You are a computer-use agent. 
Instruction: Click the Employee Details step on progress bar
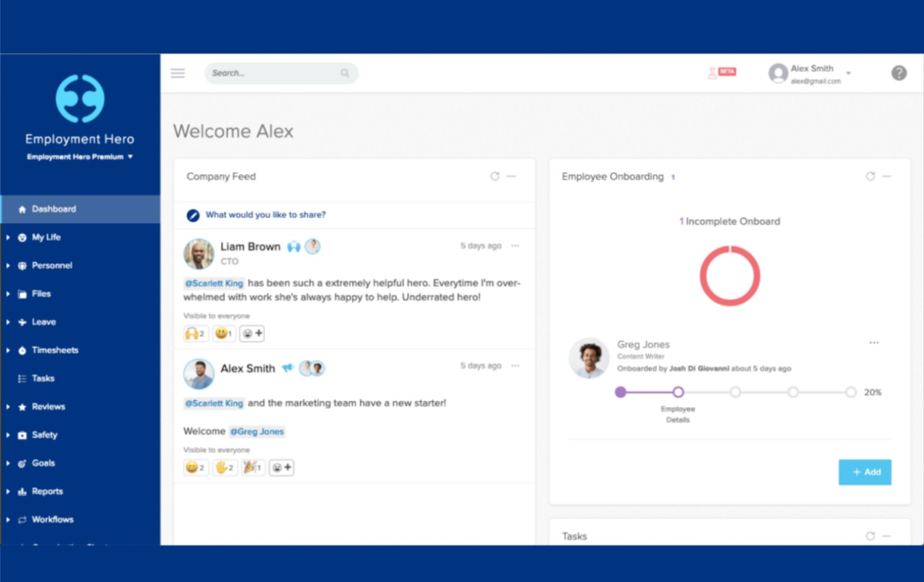point(678,392)
